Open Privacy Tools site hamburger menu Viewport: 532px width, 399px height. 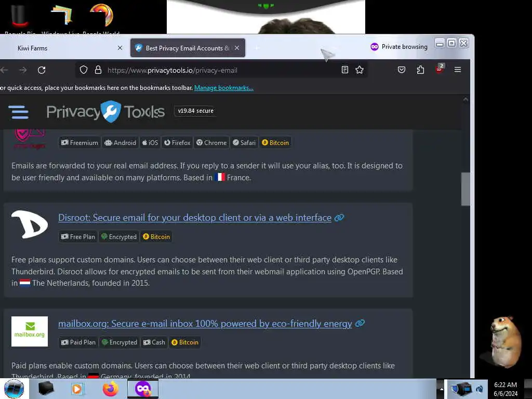click(18, 112)
